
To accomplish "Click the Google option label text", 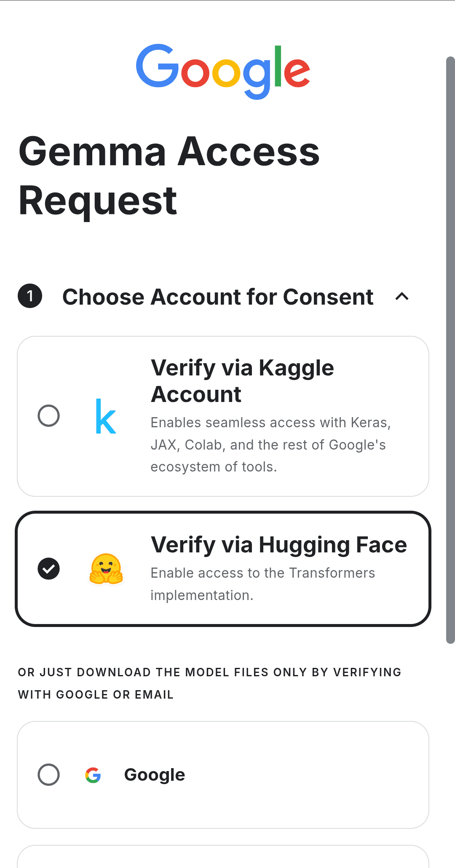I will pyautogui.click(x=155, y=775).
